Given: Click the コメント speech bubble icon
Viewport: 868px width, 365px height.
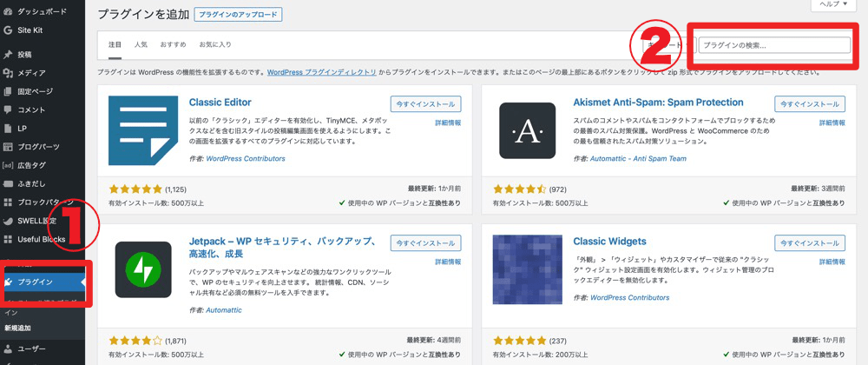Looking at the screenshot, I should tap(8, 109).
